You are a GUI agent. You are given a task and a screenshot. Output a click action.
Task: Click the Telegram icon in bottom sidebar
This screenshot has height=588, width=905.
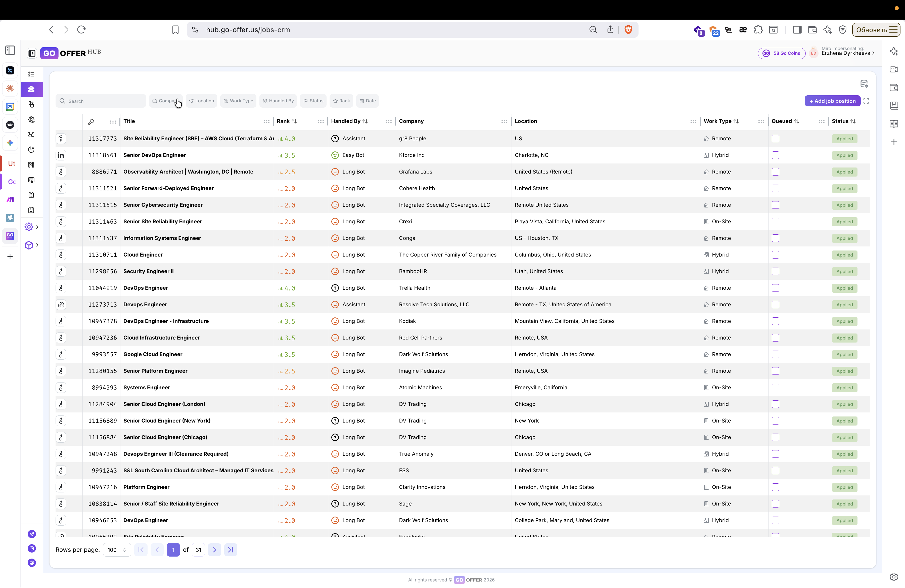pyautogui.click(x=32, y=534)
